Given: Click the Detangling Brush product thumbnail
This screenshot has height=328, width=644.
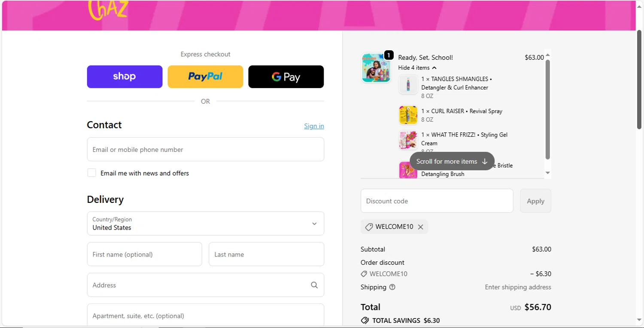Looking at the screenshot, I should pos(408,170).
